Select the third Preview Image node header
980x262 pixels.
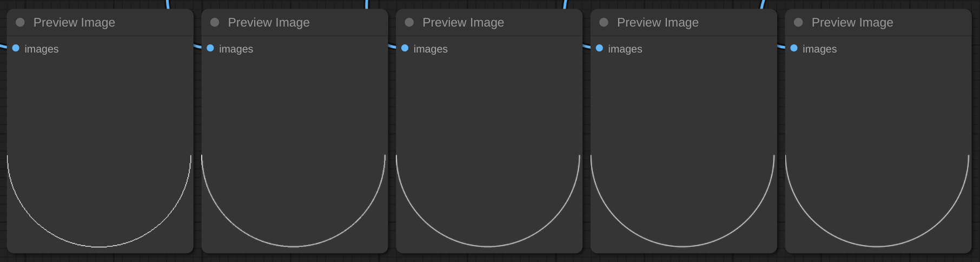coord(463,22)
